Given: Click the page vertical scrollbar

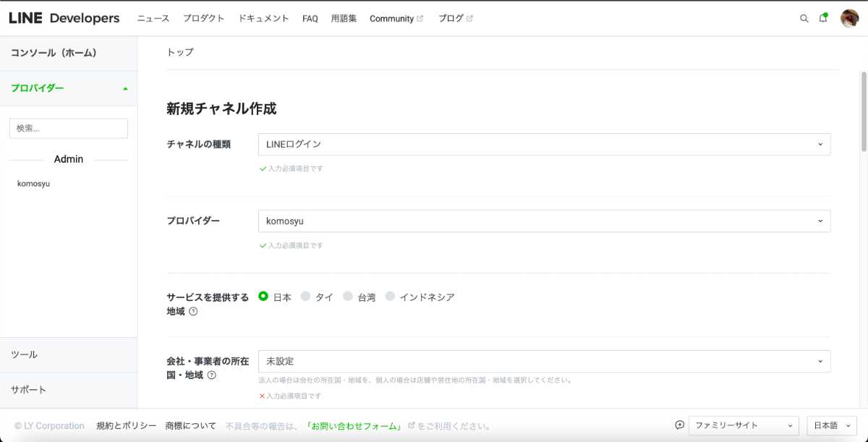Looking at the screenshot, I should point(864,111).
